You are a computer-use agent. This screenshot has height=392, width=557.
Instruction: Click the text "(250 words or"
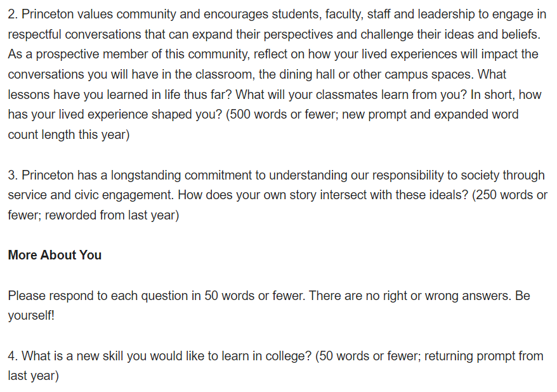coord(510,195)
